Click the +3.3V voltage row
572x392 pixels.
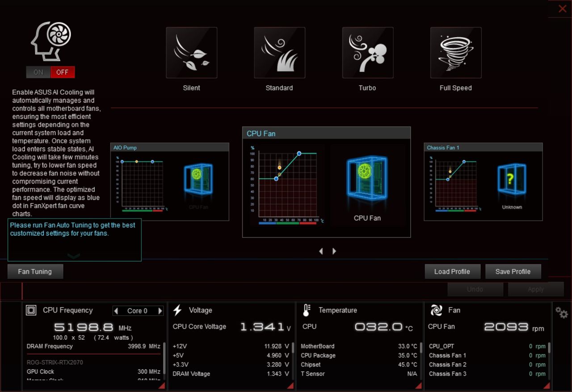click(x=231, y=365)
